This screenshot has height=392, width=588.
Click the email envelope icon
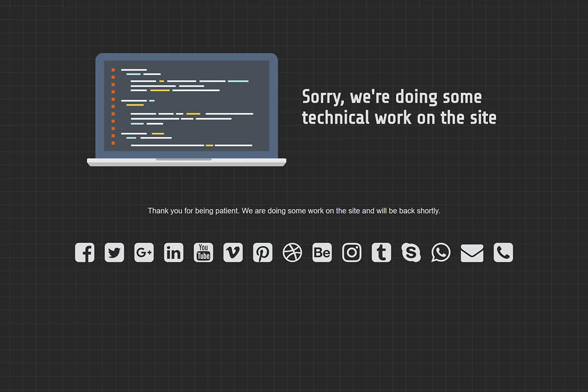472,252
